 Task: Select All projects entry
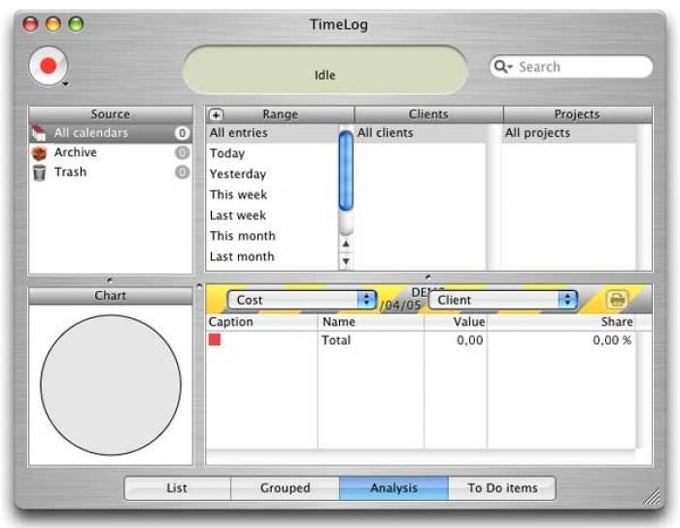[x=569, y=133]
